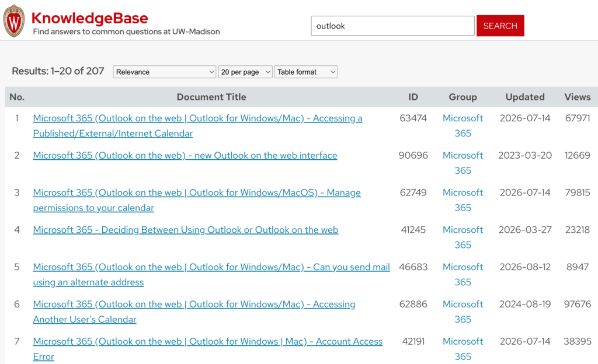Click the tagline Find answers to common questions
Viewport: 598px width, 364px height.
126,32
